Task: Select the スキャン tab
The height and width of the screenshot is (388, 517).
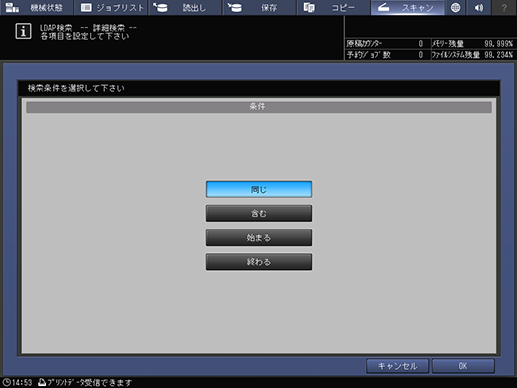Action: [408, 7]
